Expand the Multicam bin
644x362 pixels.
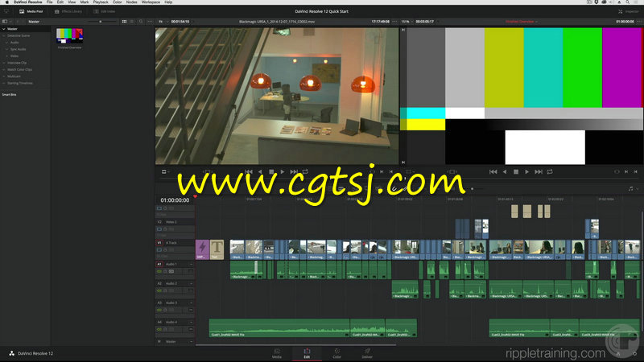click(x=4, y=76)
